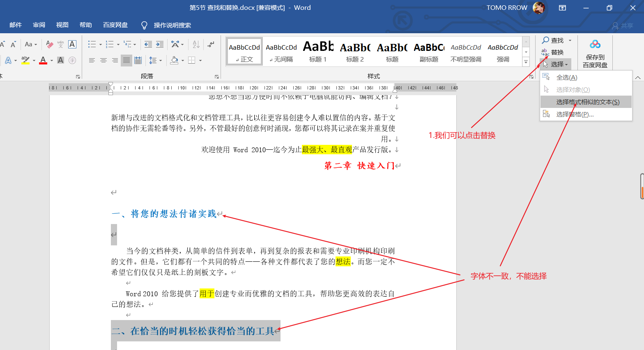The image size is (644, 350).
Task: Toggle Justify alignment
Action: coord(126,60)
